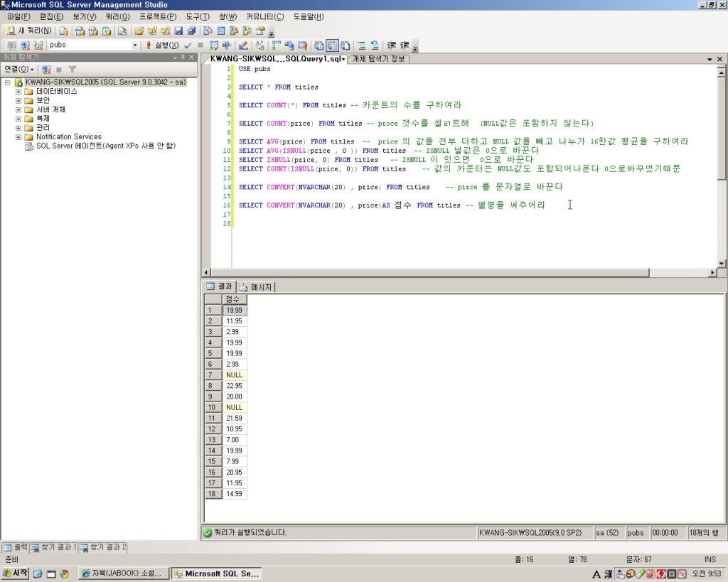Expand the 복제 folder
The height and width of the screenshot is (582, 728).
(18, 119)
